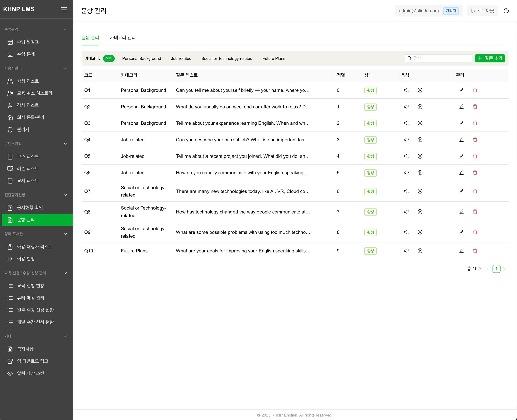Collapse the 콘텐츠관리 sidebar section

(x=65, y=144)
